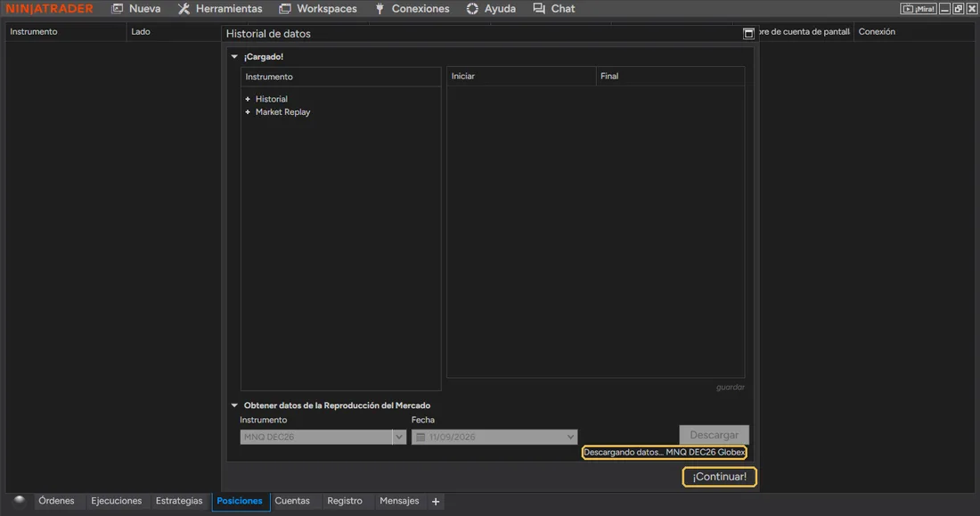This screenshot has height=516, width=980.
Task: Switch to the Ejecuciones tab
Action: [x=116, y=501]
